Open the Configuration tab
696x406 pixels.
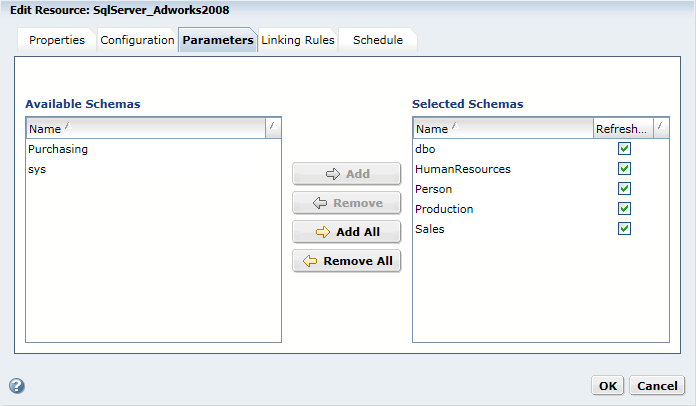[x=137, y=41]
